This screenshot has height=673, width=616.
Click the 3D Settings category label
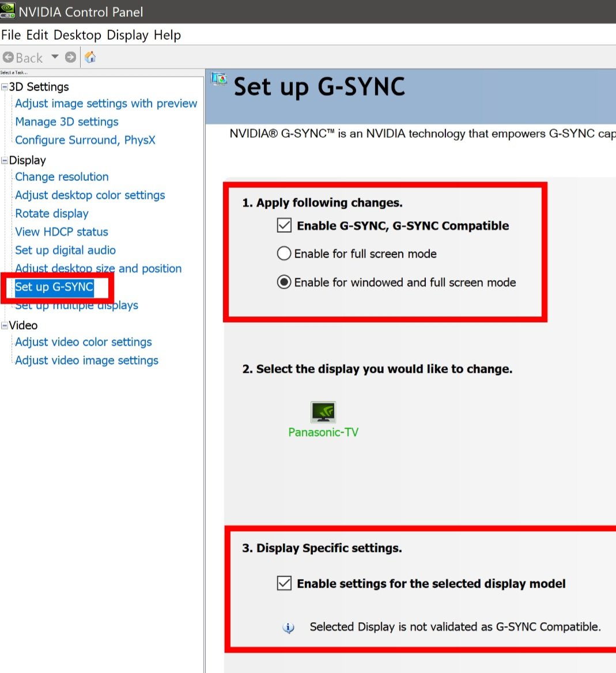coord(39,87)
